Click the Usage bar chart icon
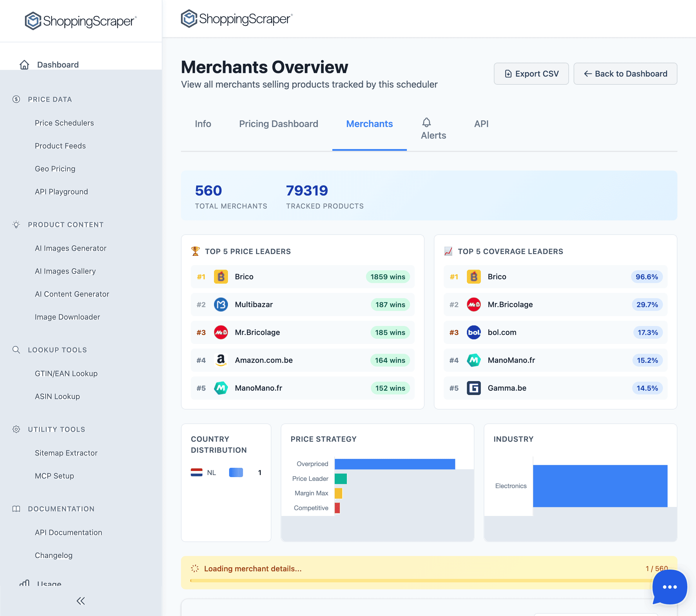The height and width of the screenshot is (616, 696). point(25,583)
